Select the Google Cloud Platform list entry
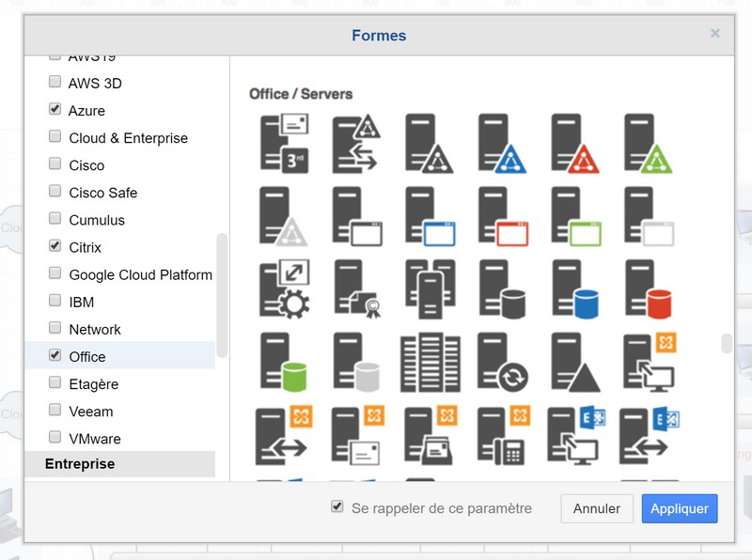Screen dimensions: 752x560 click(x=140, y=274)
